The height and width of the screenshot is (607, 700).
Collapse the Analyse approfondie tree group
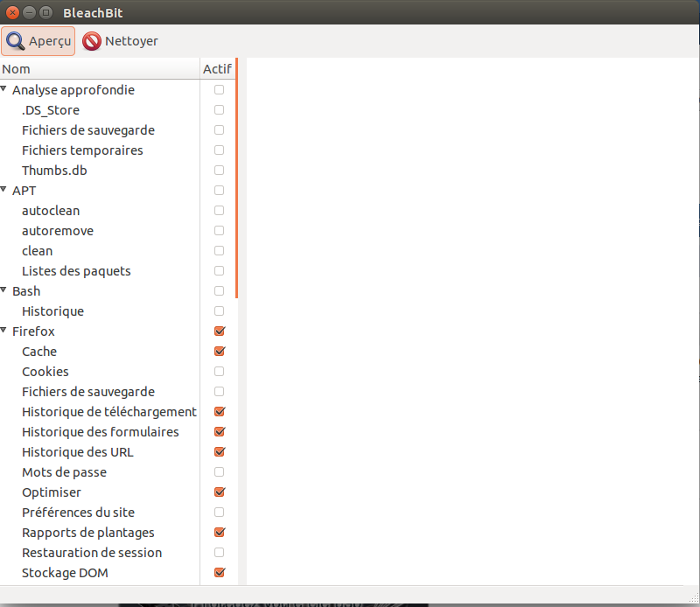(3, 89)
